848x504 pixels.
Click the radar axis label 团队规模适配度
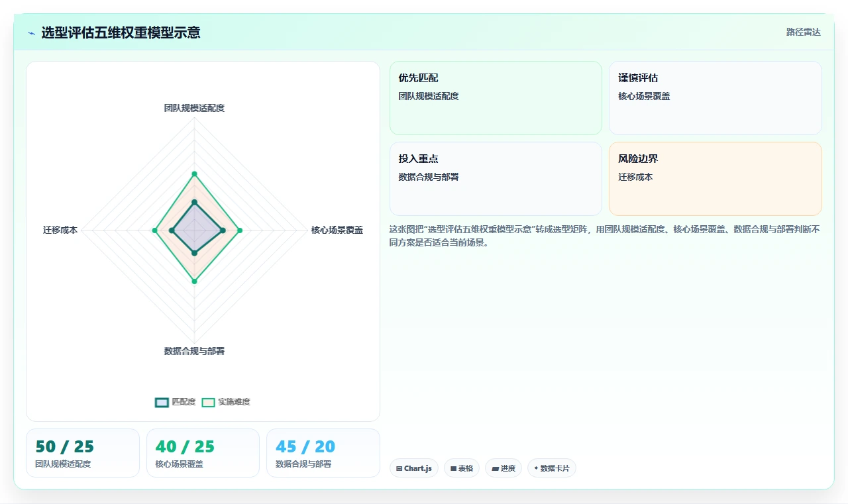coord(194,108)
